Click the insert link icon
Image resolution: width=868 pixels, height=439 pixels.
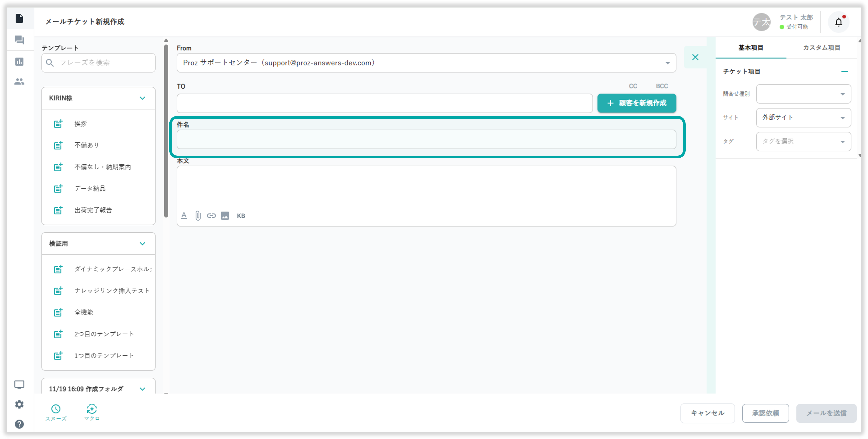coord(211,216)
